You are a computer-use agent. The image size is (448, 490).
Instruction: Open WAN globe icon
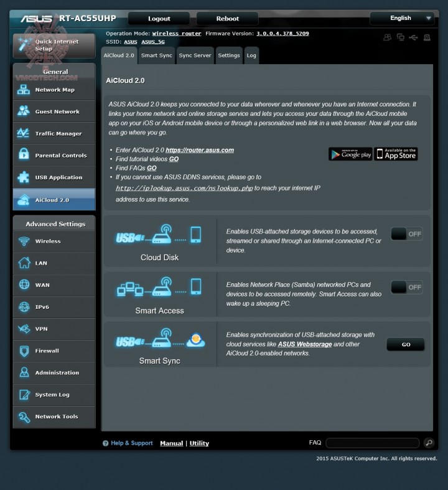coord(24,285)
